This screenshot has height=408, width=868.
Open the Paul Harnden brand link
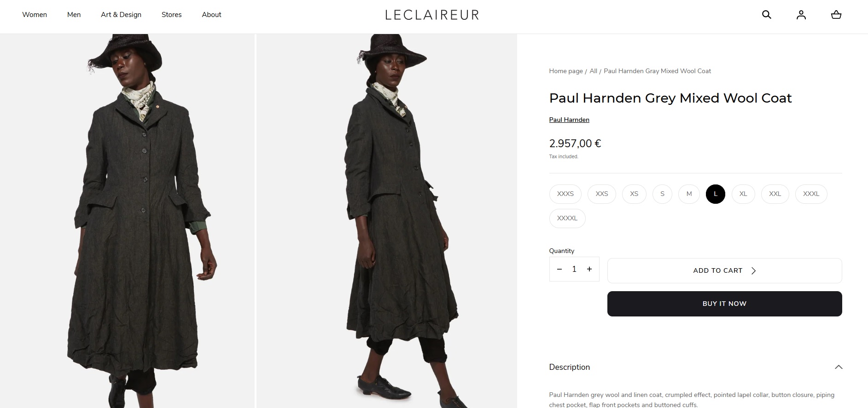click(569, 120)
